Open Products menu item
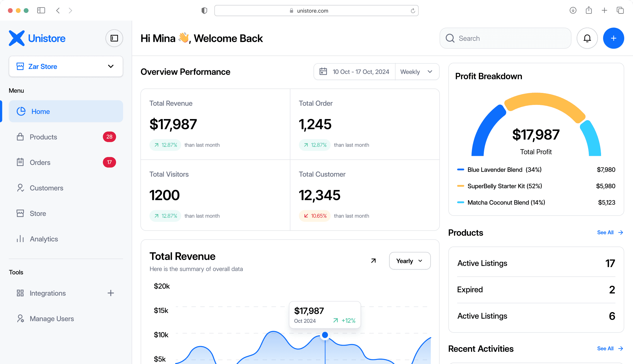 (66, 137)
